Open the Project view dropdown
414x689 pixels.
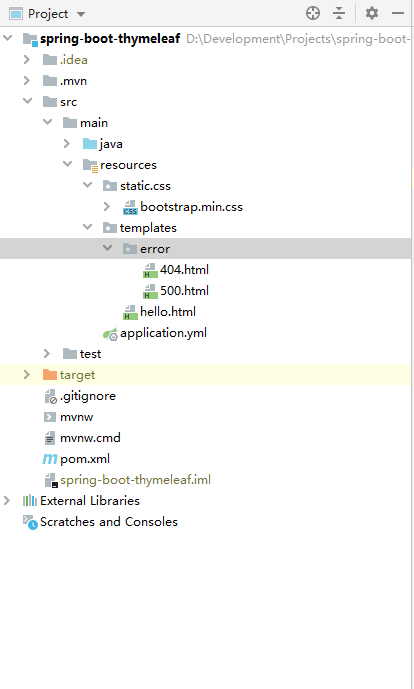tap(81, 14)
